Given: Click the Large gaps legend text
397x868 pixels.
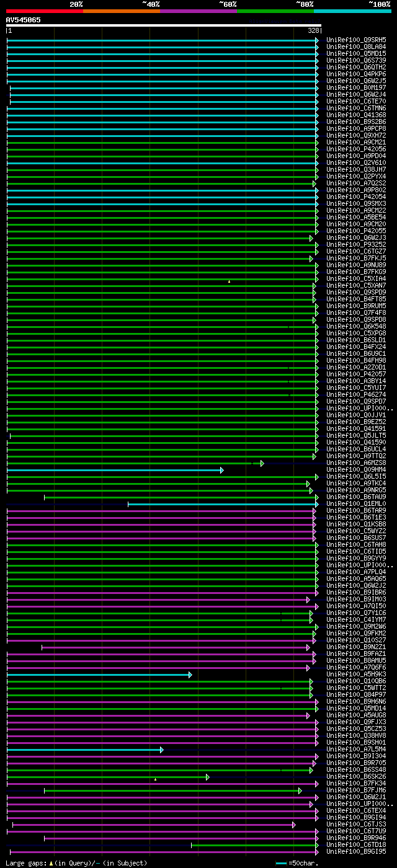Looking at the screenshot, I should point(77,863).
